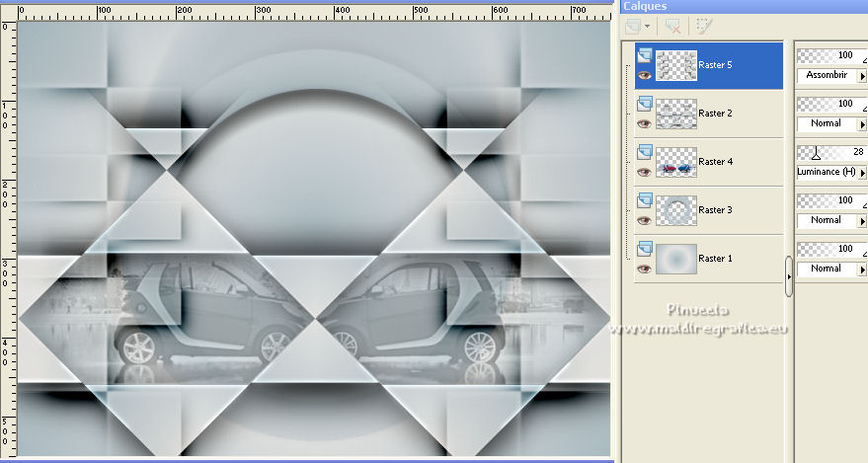
Task: Hide the Raster 2 layer
Action: coord(644,123)
